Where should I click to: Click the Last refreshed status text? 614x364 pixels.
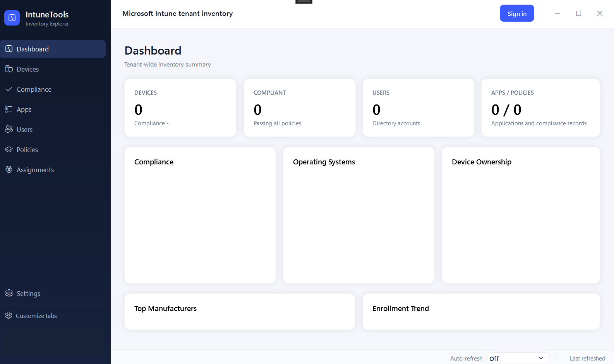tap(587, 359)
